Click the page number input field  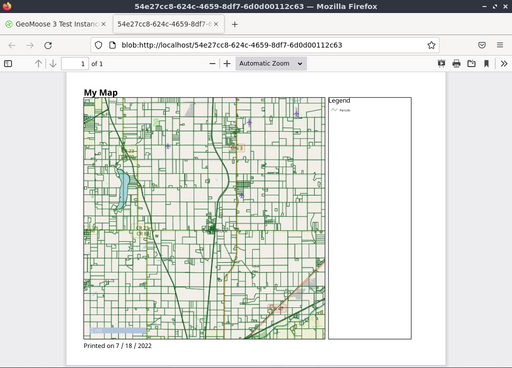coord(75,63)
